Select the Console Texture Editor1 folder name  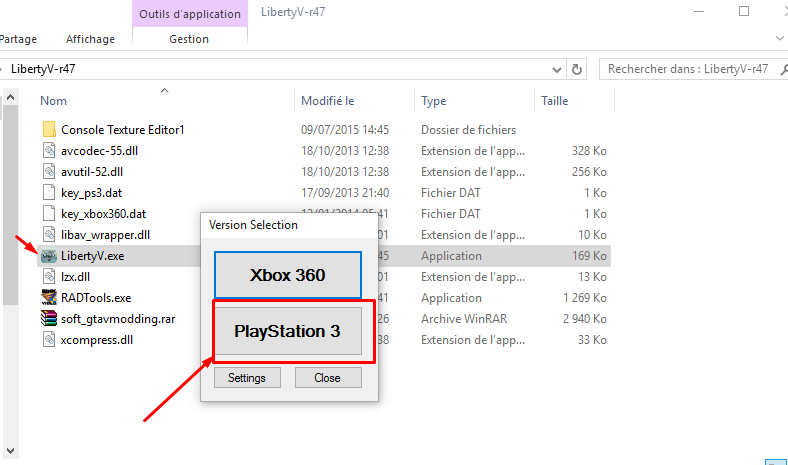tap(123, 130)
